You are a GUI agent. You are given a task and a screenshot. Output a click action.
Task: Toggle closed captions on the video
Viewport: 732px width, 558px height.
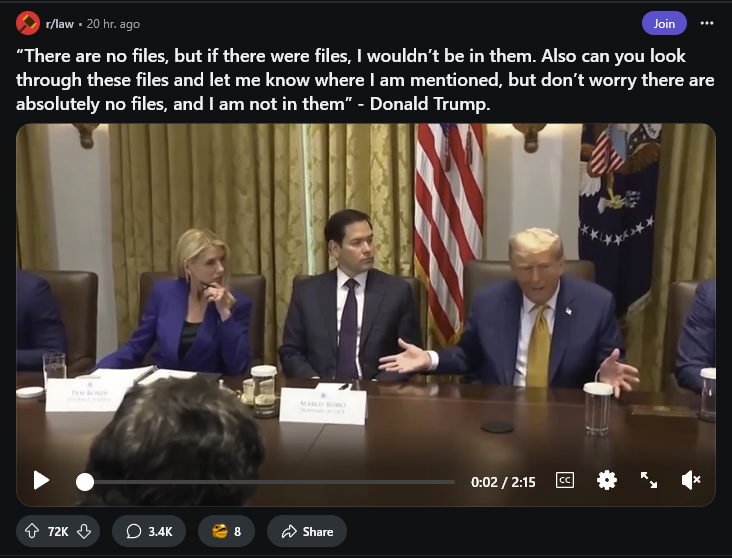coord(565,480)
